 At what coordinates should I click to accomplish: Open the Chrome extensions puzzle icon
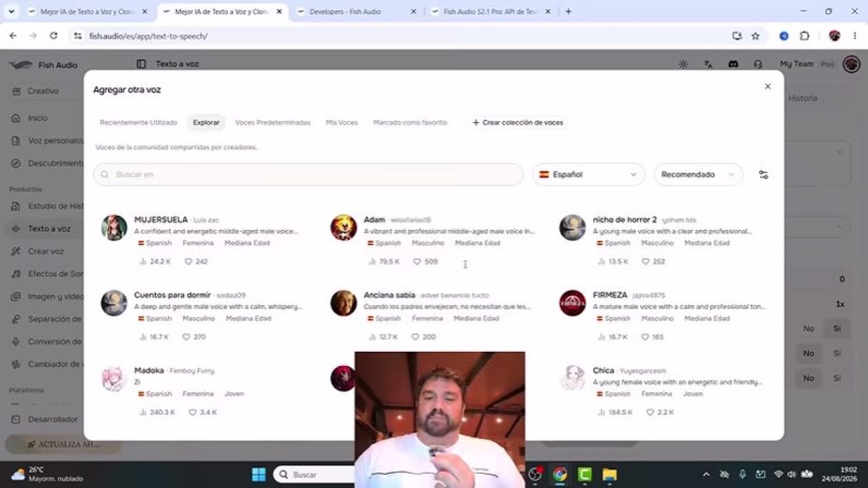coord(804,36)
